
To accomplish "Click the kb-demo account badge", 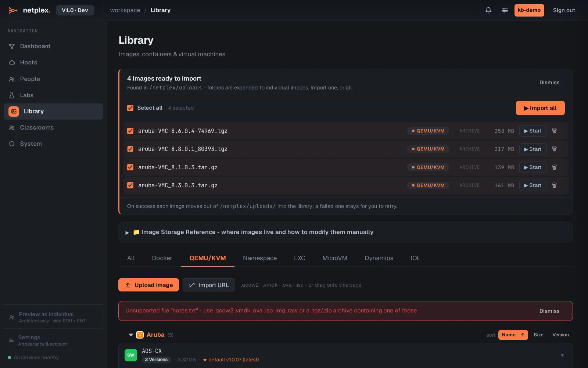I will click(529, 10).
